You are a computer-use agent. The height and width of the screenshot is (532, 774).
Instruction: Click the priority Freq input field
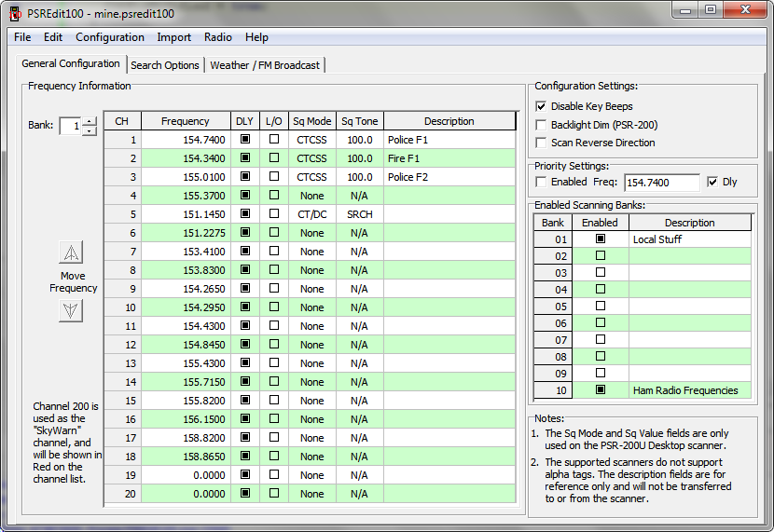tap(661, 183)
